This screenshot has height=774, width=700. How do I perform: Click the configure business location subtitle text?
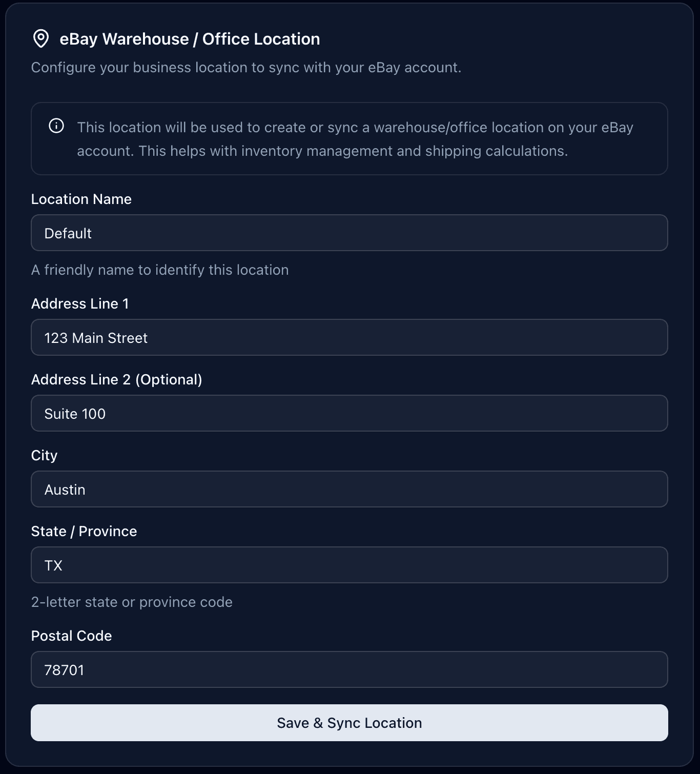coord(246,67)
